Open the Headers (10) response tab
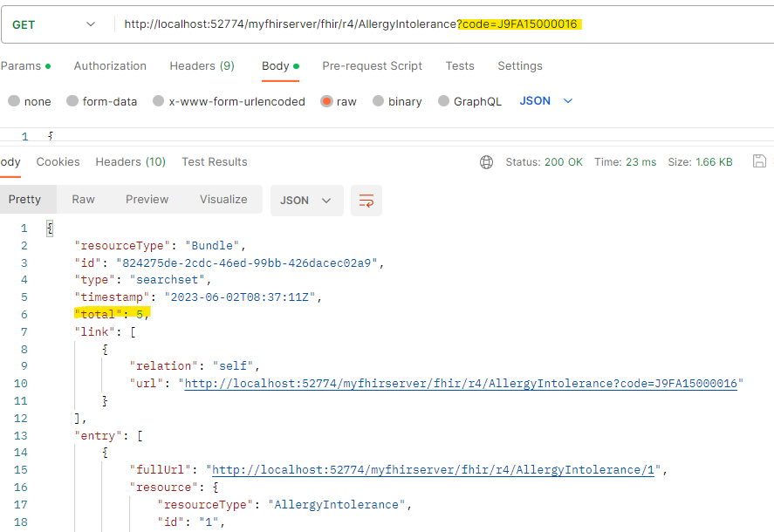Image resolution: width=774 pixels, height=532 pixels. click(x=130, y=160)
